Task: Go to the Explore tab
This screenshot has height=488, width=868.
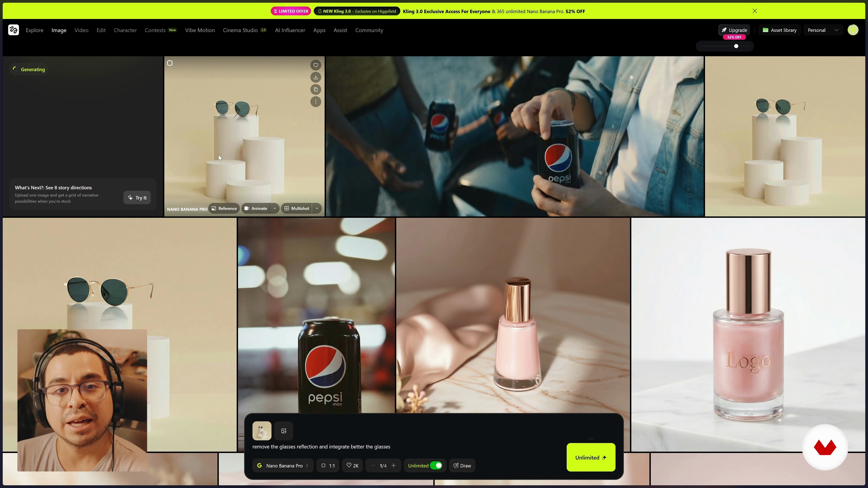Action: [x=34, y=30]
